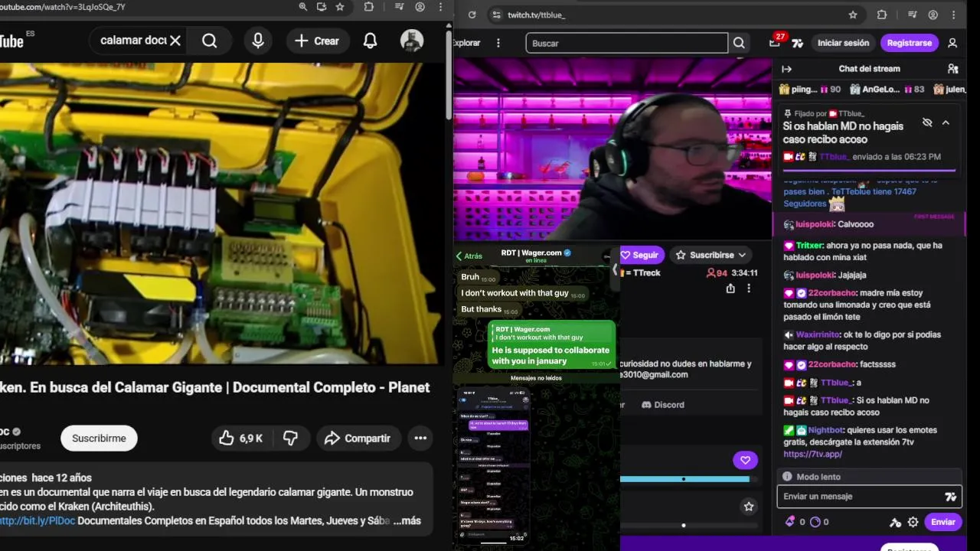Open the Discord link in Twitch panel
The width and height of the screenshot is (980, 551).
tap(663, 405)
